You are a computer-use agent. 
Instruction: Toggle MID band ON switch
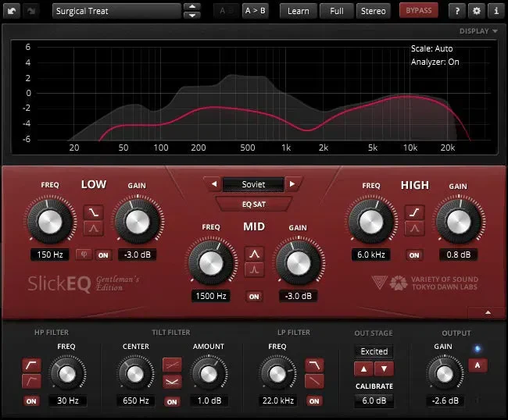point(254,297)
